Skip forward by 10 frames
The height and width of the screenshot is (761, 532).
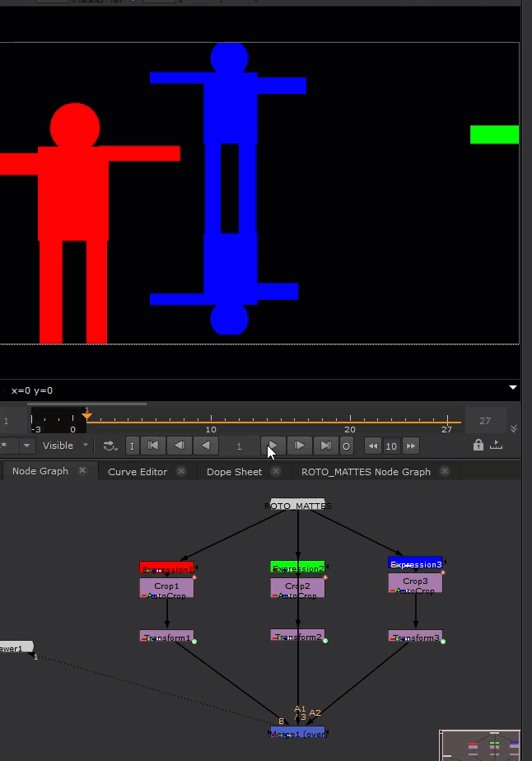pos(410,446)
